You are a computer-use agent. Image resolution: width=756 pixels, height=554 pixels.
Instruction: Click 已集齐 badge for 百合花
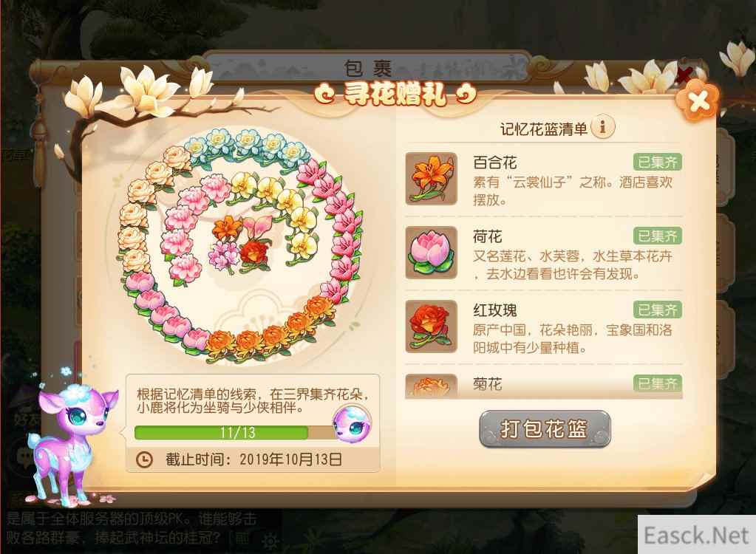[x=657, y=162]
